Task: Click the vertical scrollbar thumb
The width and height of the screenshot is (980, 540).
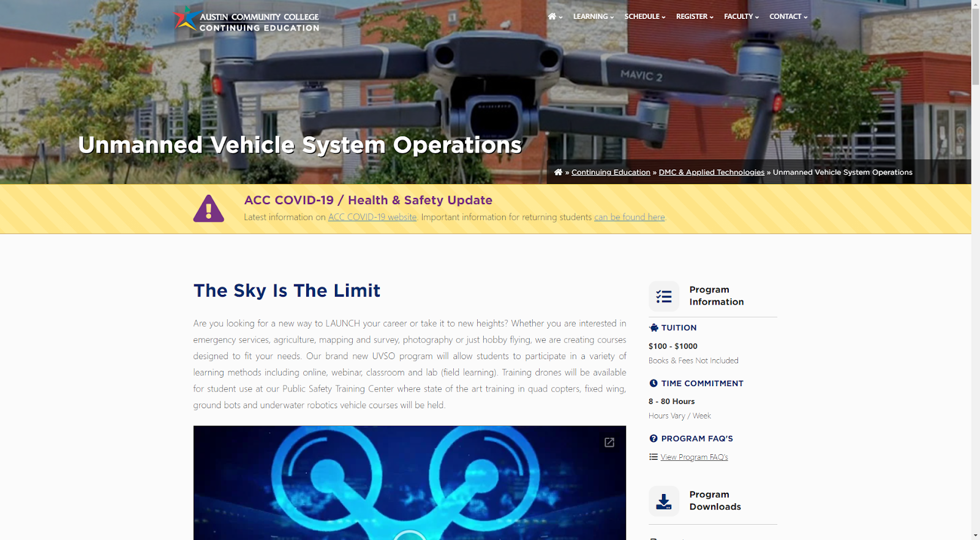Action: (975, 47)
